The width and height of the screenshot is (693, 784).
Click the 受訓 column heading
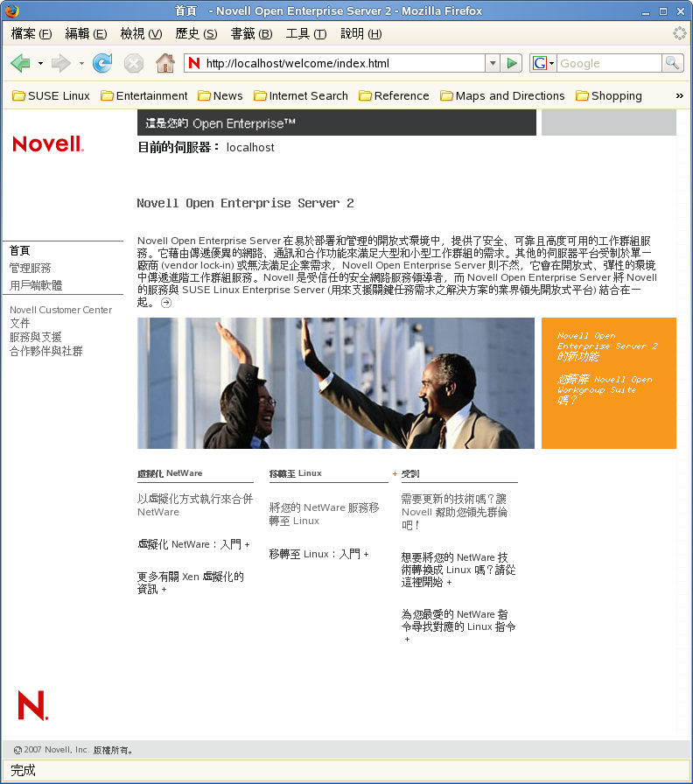pyautogui.click(x=410, y=473)
